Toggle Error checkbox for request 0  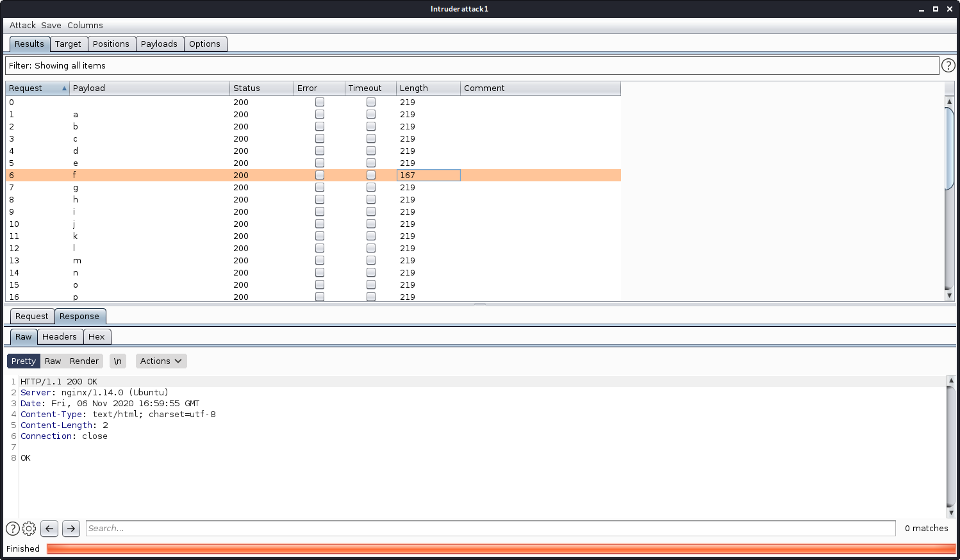coord(320,103)
